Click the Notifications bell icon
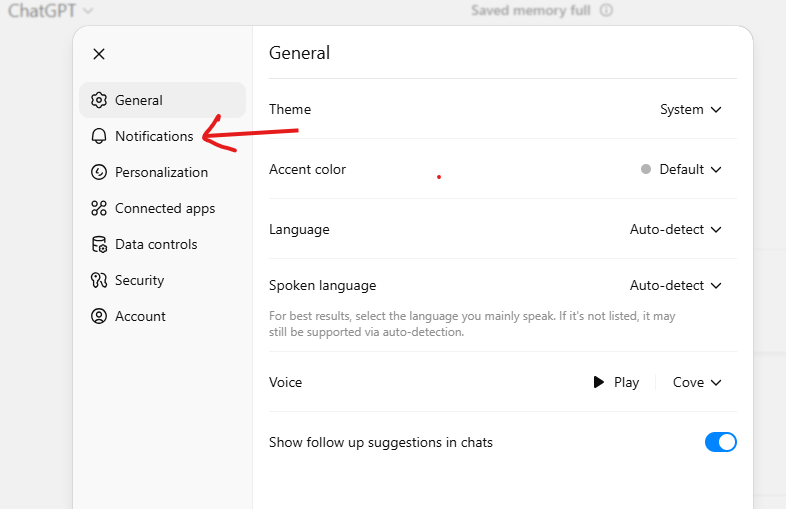786x509 pixels. pos(99,136)
